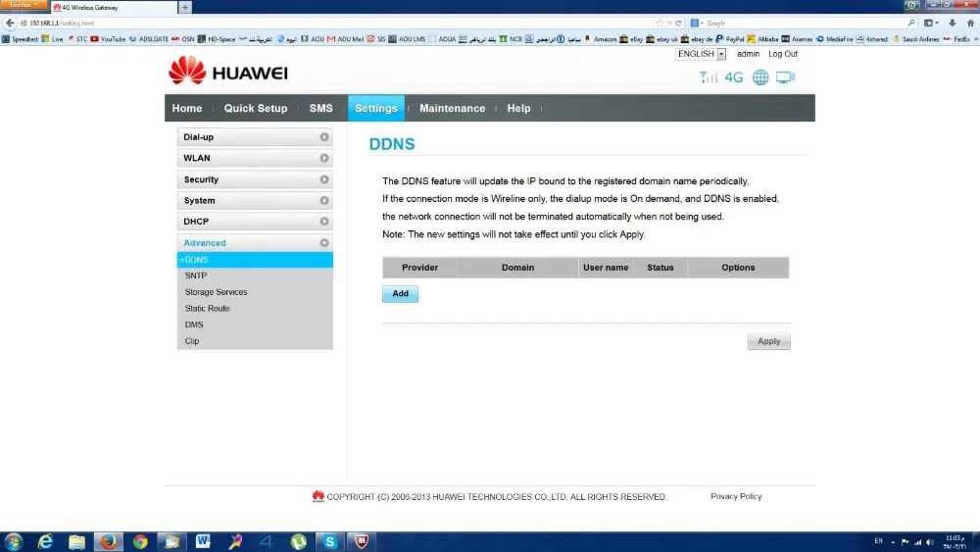
Task: Click the Log Out link
Action: pyautogui.click(x=782, y=54)
